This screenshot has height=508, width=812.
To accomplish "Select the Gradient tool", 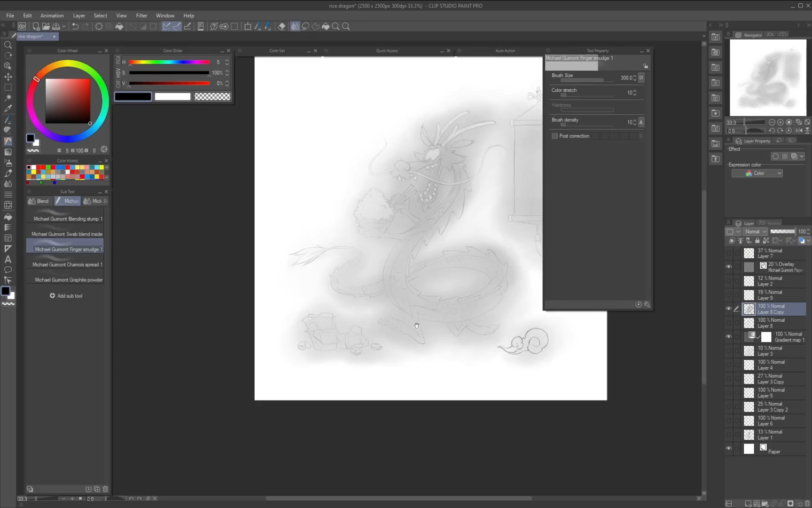I will pyautogui.click(x=8, y=152).
